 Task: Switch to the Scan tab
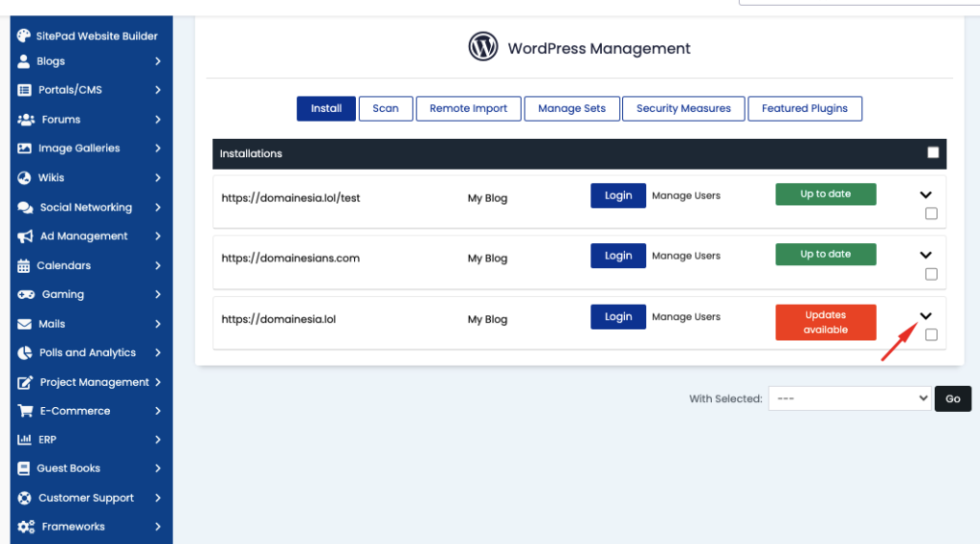[386, 108]
